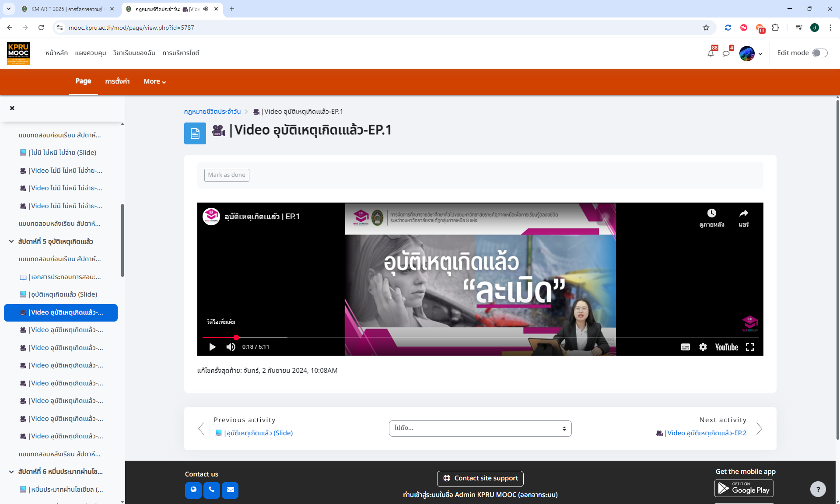Open the หน้าหลัก menu item
The width and height of the screenshot is (840, 504).
(x=56, y=53)
